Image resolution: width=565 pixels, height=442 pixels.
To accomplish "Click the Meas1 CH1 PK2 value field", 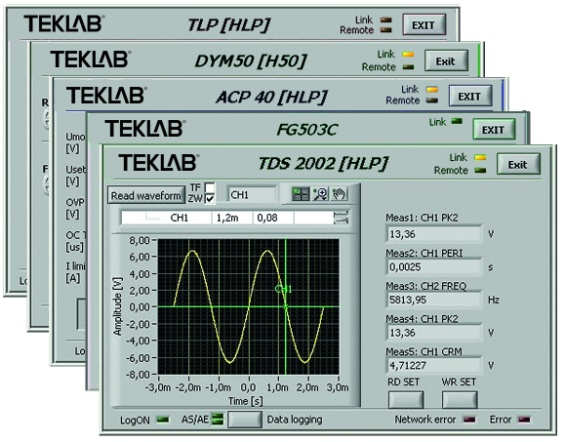I will click(x=433, y=234).
